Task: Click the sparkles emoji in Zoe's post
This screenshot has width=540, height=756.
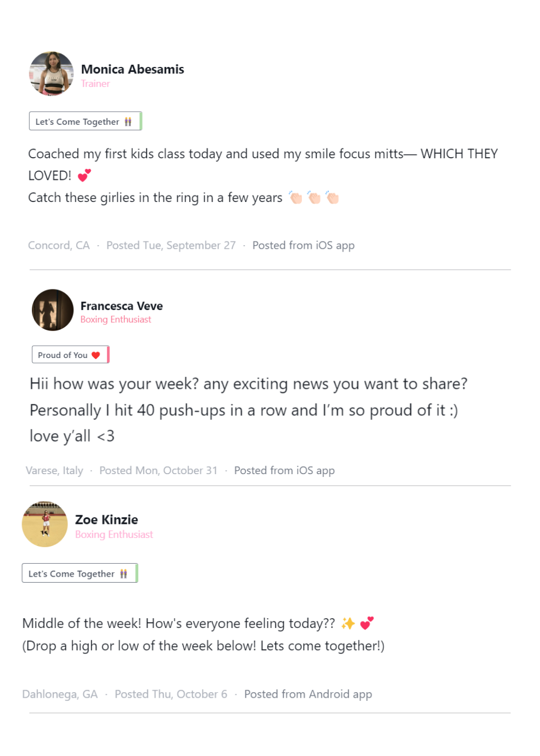Action: (x=348, y=624)
